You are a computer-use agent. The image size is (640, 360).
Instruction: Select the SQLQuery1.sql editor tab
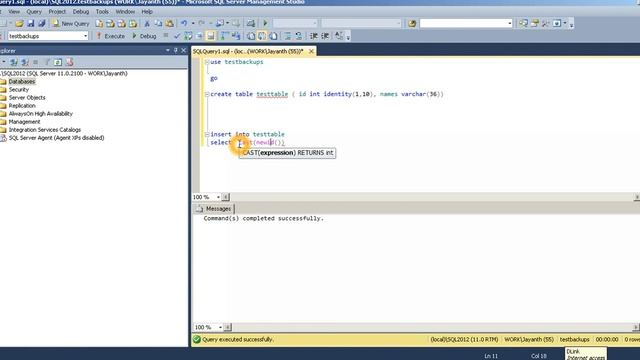click(248, 51)
